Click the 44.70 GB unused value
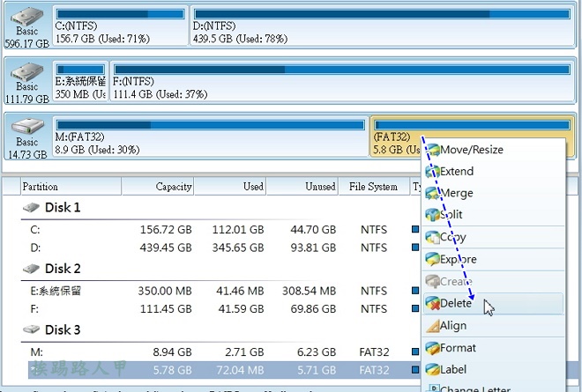582x392 pixels. 313,230
